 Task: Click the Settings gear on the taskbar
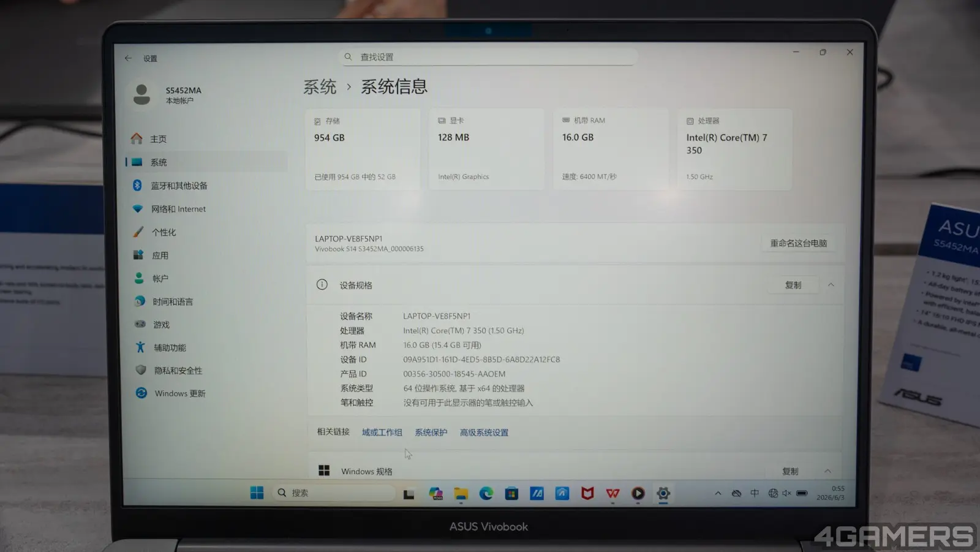(663, 493)
